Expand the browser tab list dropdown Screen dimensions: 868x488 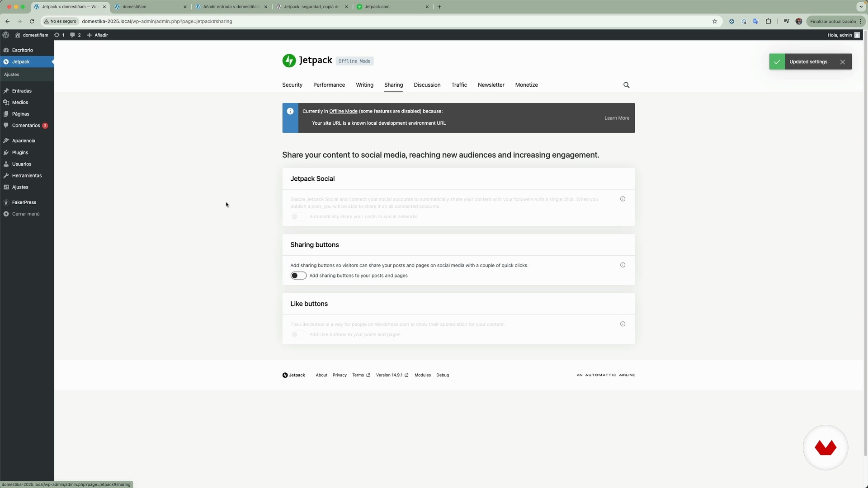860,7
